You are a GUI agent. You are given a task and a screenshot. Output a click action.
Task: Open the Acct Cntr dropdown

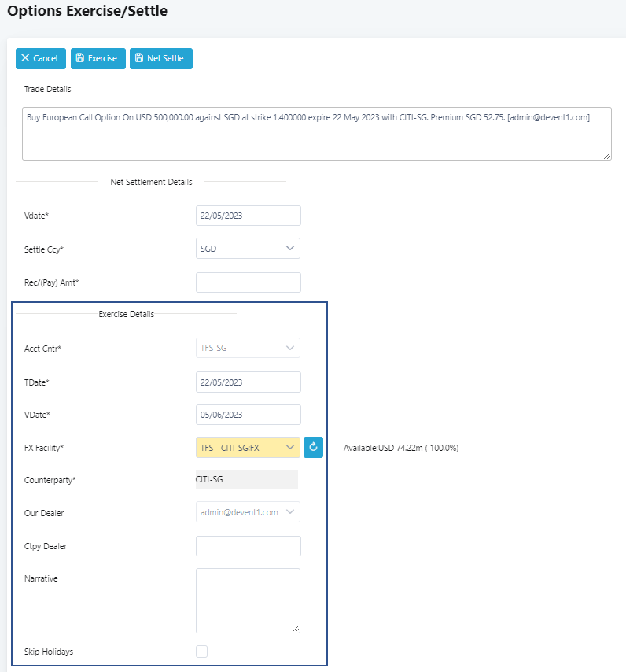tap(248, 348)
